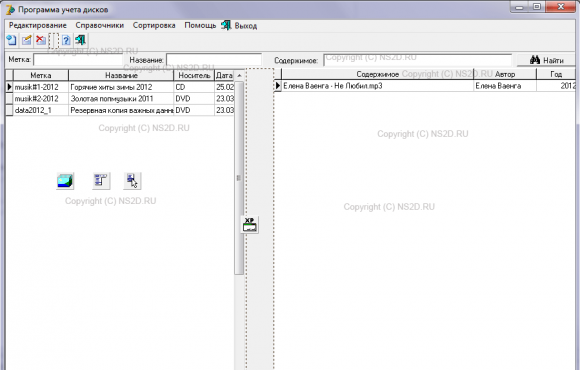Click the disc list scrollbar up arrow
This screenshot has width=580, height=370.
(239, 75)
